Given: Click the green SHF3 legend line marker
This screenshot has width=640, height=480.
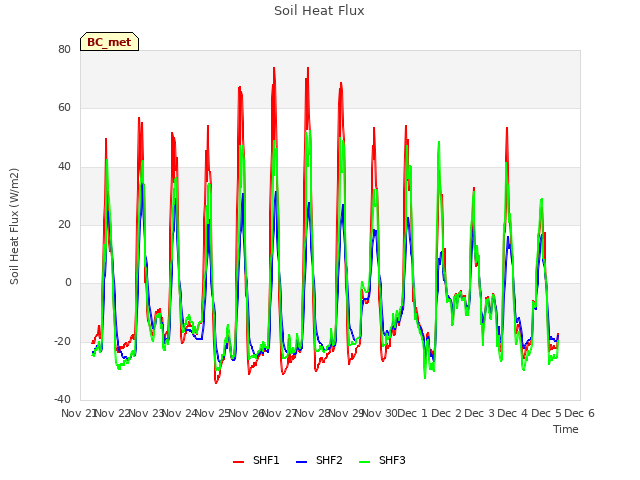Looking at the screenshot, I should (364, 462).
